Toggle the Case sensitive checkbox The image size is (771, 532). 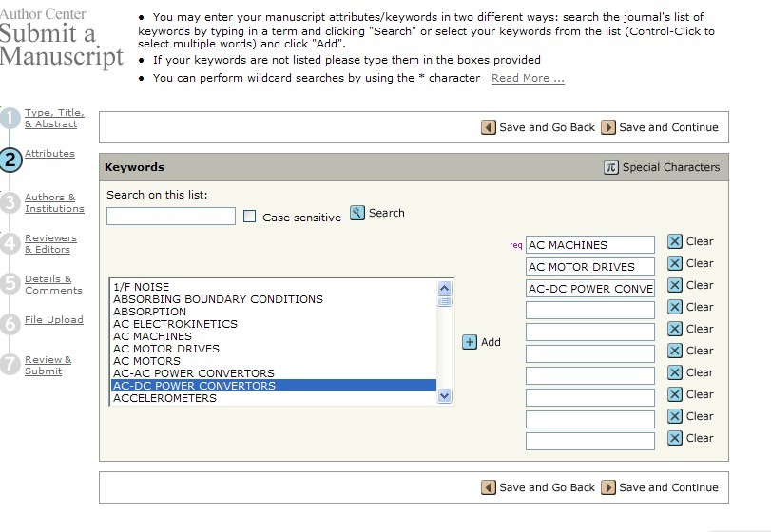tap(250, 217)
